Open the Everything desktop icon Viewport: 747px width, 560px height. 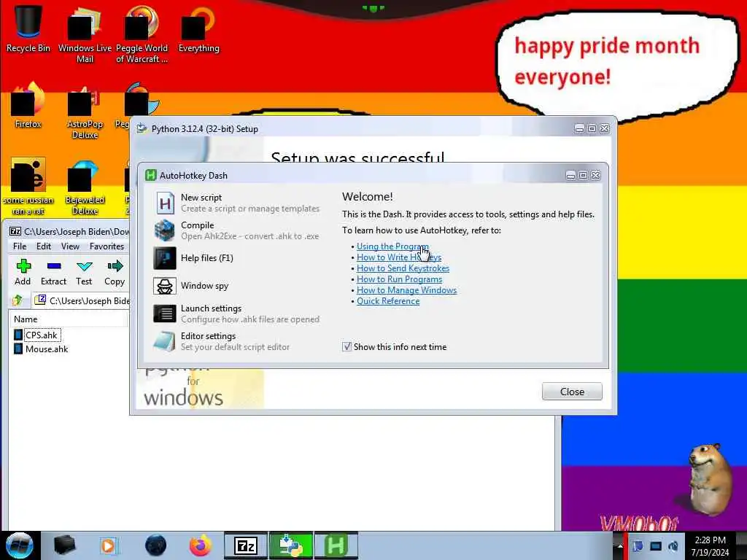tap(198, 29)
